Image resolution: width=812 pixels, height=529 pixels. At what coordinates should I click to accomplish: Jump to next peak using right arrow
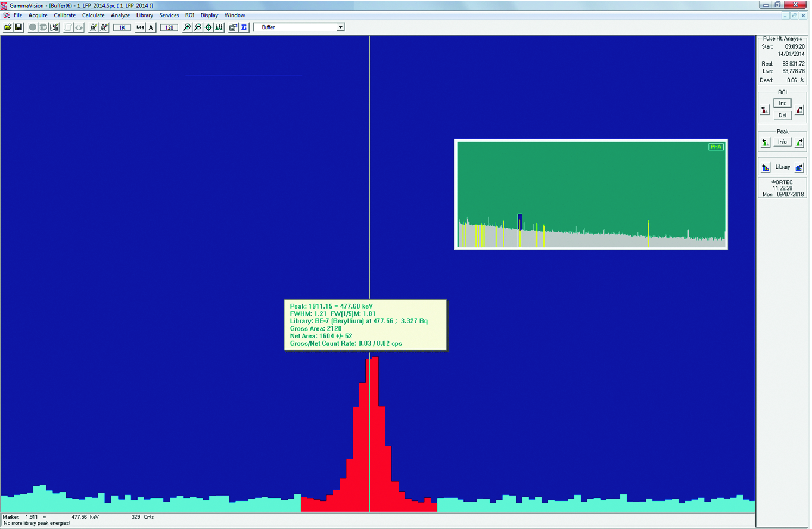tap(799, 142)
